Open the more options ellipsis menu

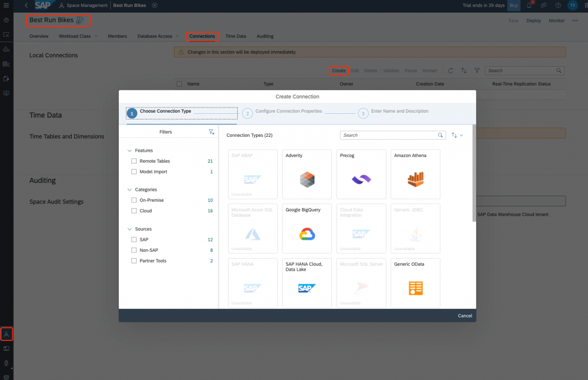pyautogui.click(x=575, y=21)
